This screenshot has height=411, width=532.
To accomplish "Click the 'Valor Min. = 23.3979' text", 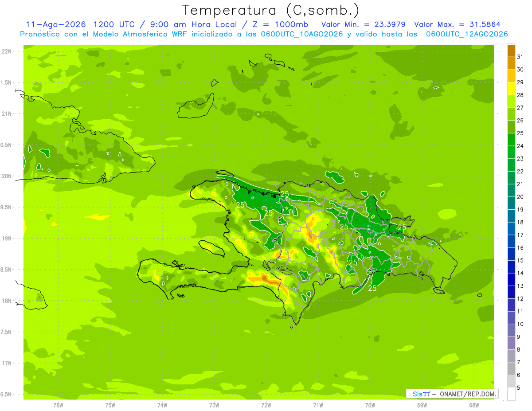I will coord(364,24).
